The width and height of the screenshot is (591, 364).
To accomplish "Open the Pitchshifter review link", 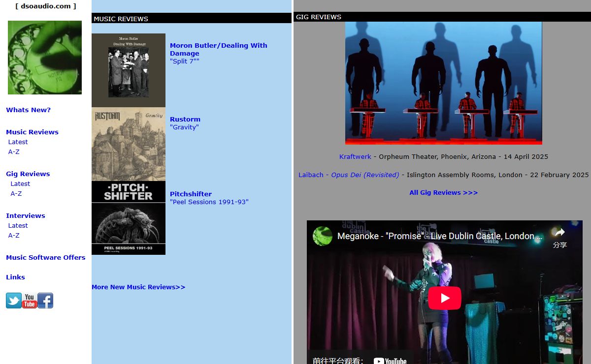I will (191, 194).
